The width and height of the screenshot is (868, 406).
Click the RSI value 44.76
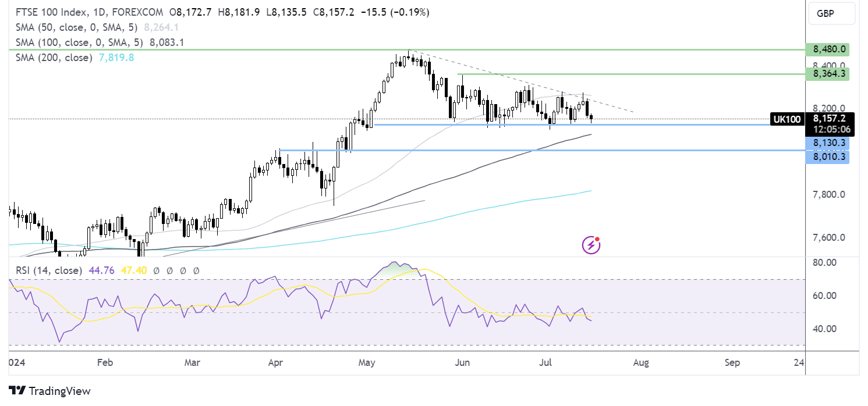101,270
